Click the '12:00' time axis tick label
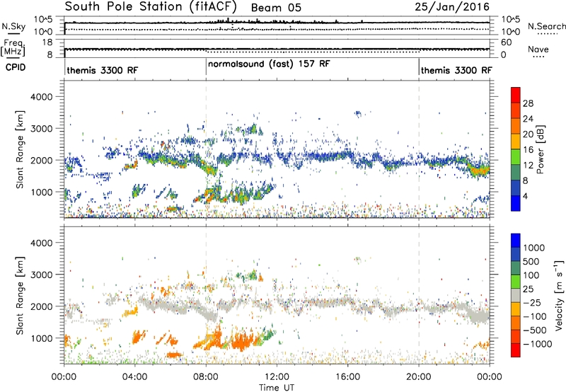The width and height of the screenshot is (566, 392). pos(277,377)
